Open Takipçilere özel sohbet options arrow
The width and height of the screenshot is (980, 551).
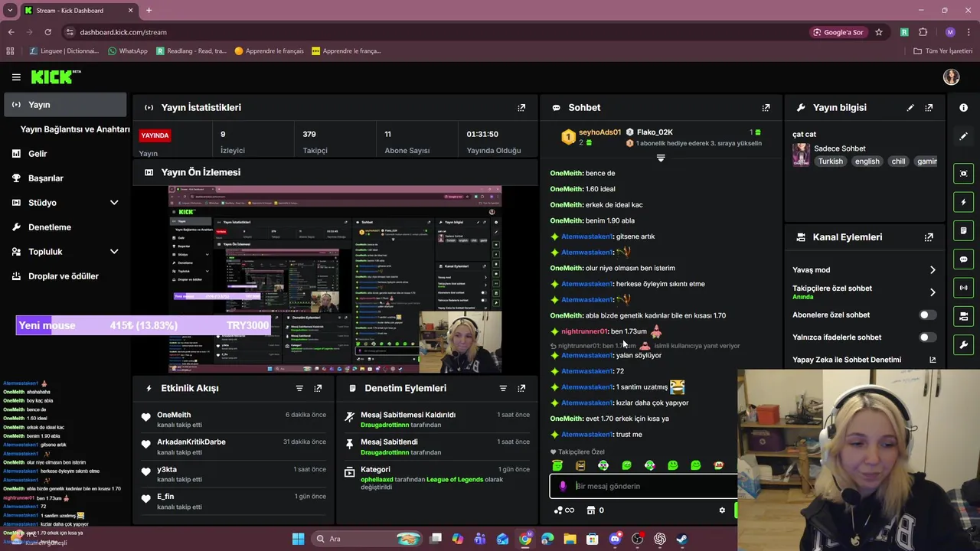tap(932, 292)
